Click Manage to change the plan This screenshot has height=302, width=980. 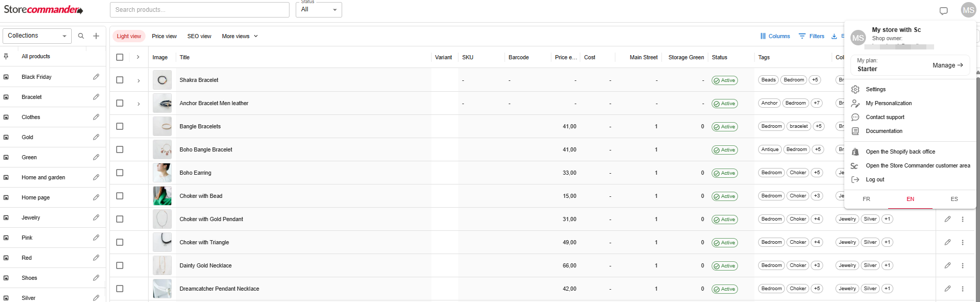tap(947, 65)
